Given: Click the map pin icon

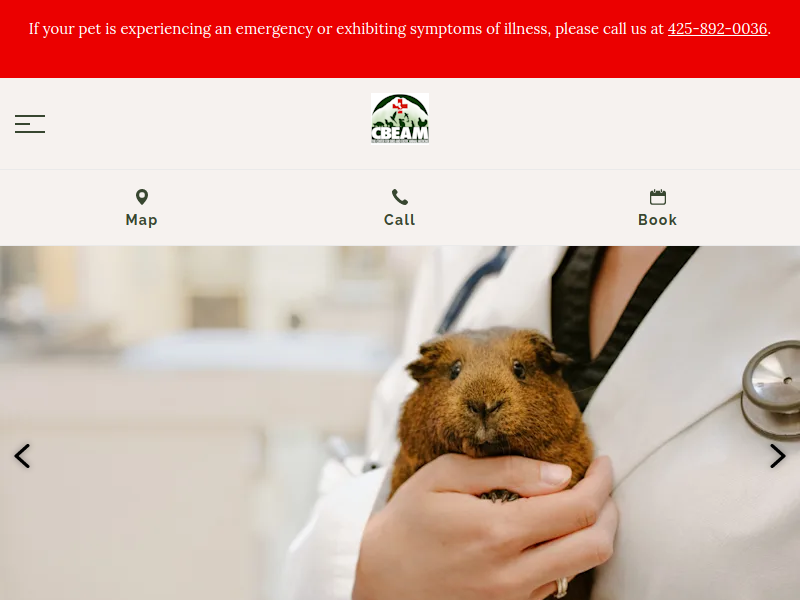Looking at the screenshot, I should pos(142,197).
